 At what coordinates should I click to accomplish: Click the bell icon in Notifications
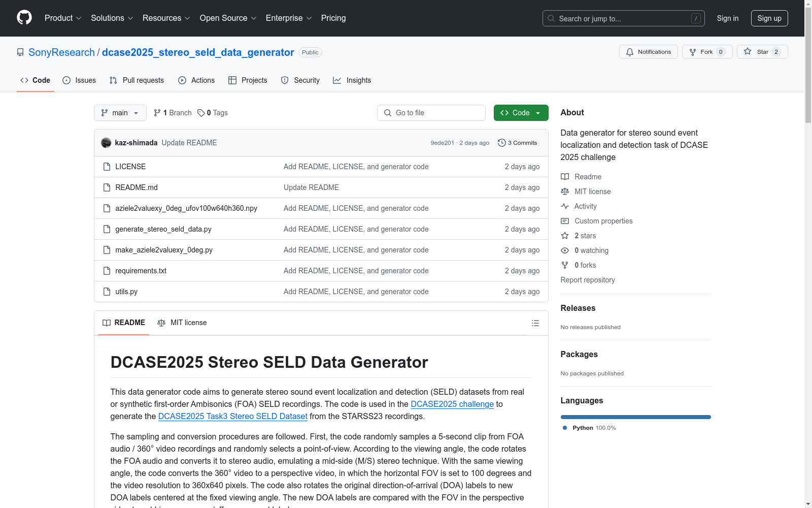pos(630,52)
